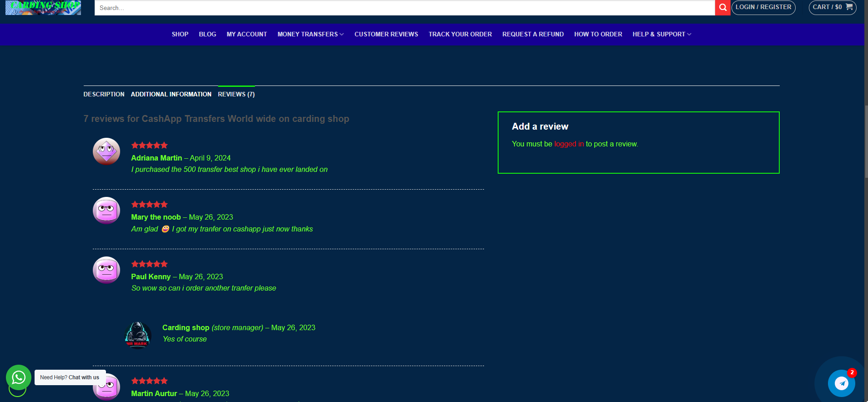Open the WhatsApp chat icon
Screen dimensions: 868x402
19,377
